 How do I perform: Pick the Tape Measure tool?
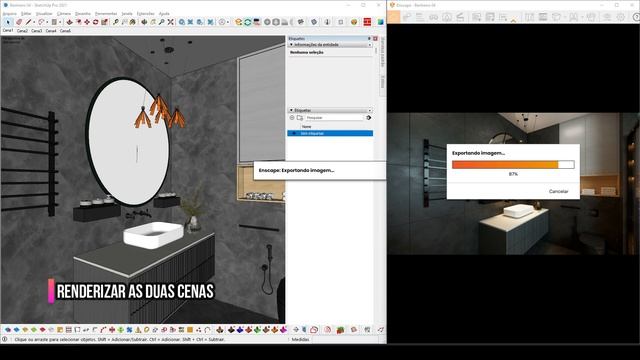(116, 22)
